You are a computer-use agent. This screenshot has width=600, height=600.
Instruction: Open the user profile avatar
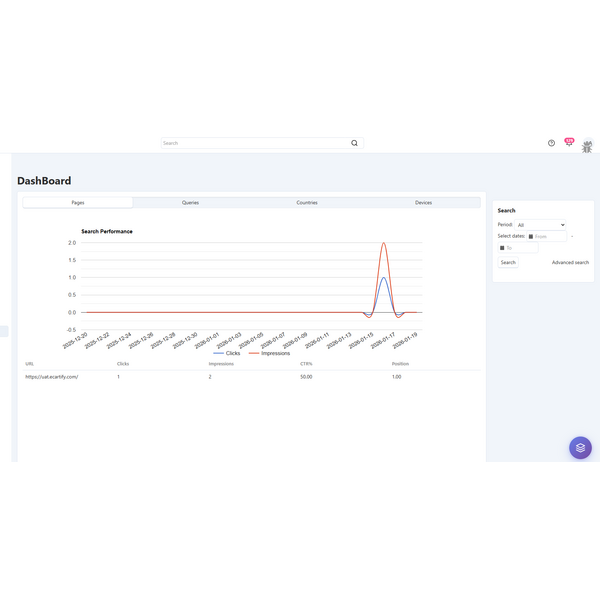tap(587, 146)
